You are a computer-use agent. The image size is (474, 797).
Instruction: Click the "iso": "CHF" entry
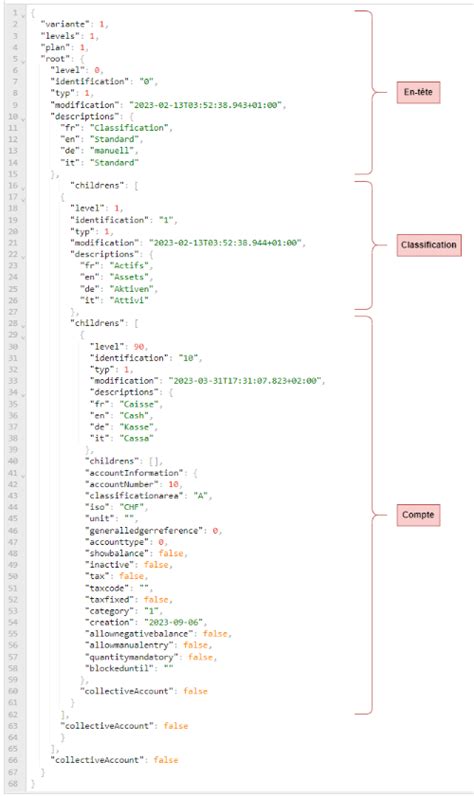[x=116, y=508]
